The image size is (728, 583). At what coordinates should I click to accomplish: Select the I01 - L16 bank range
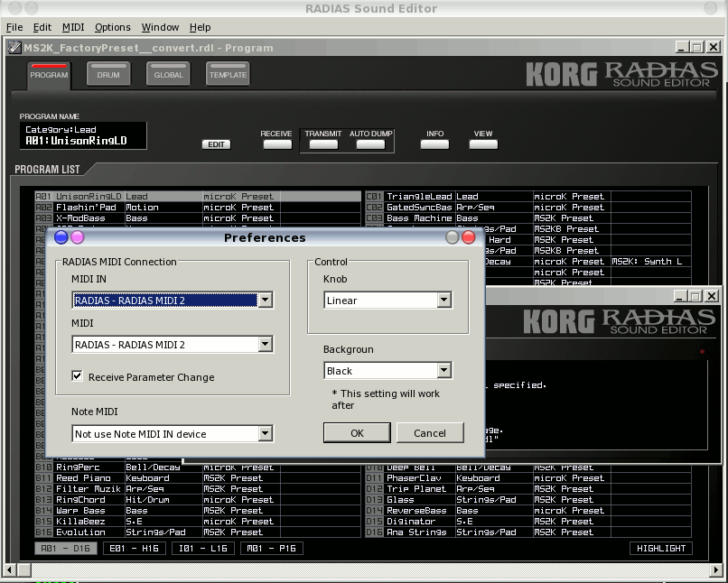(x=203, y=548)
